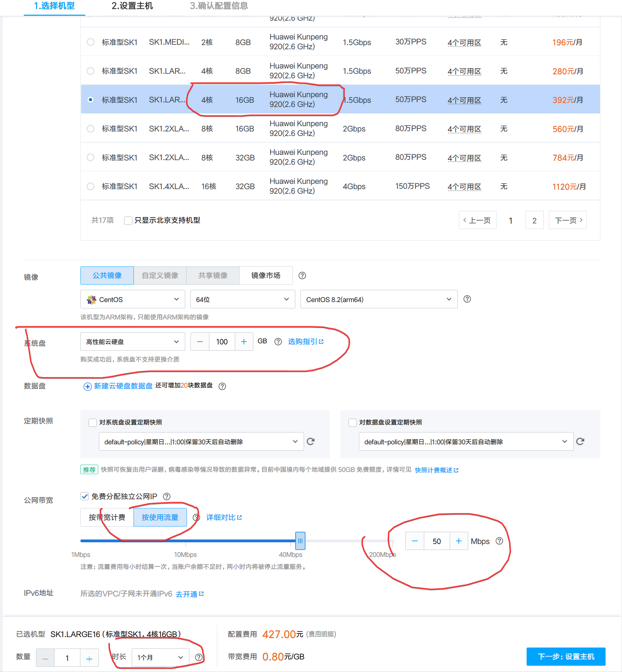Decrease instance quantity with minus button

(45, 658)
